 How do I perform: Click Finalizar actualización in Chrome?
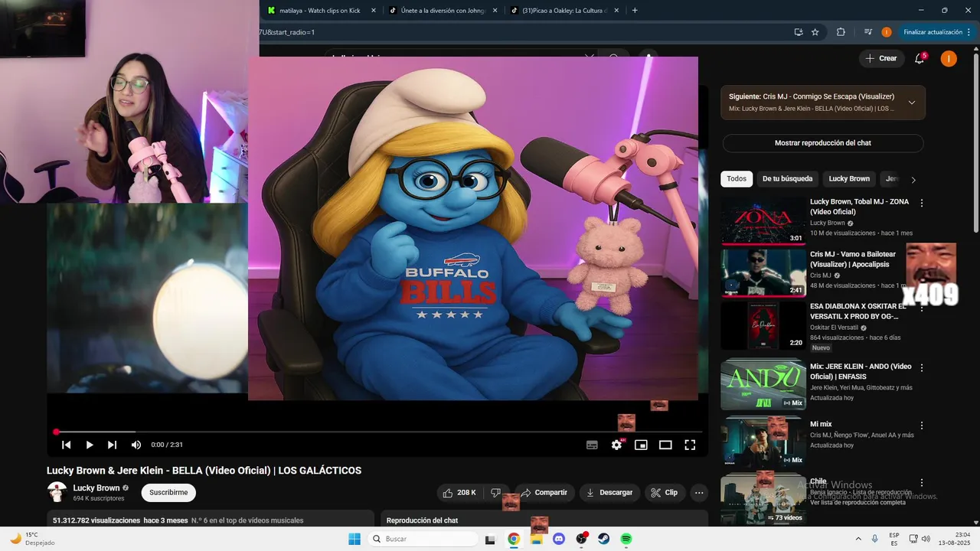pos(933,32)
